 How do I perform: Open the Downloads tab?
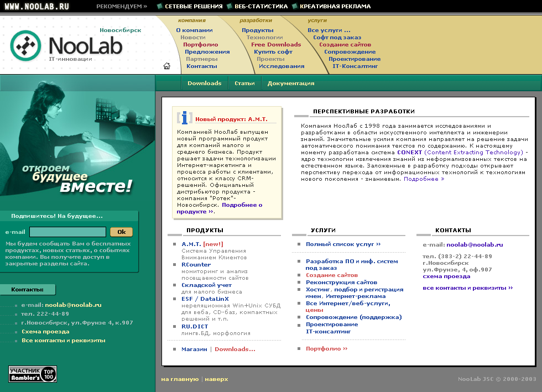click(x=204, y=83)
